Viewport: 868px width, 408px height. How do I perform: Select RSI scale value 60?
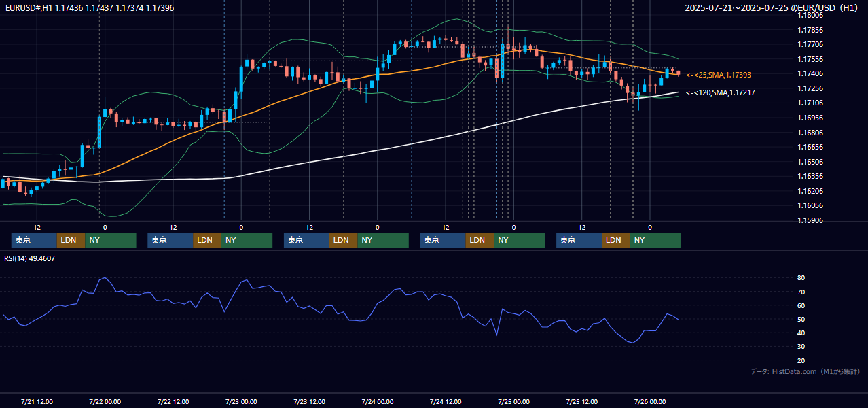[801, 305]
